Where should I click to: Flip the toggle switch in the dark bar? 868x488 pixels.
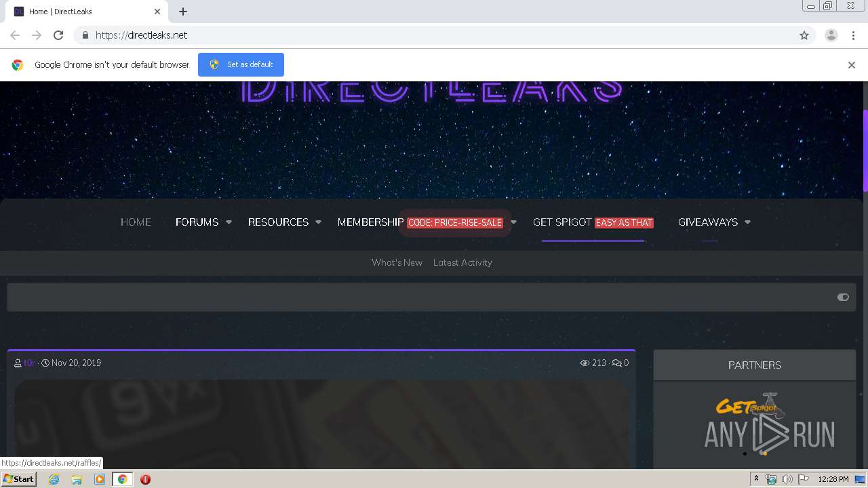(x=843, y=297)
